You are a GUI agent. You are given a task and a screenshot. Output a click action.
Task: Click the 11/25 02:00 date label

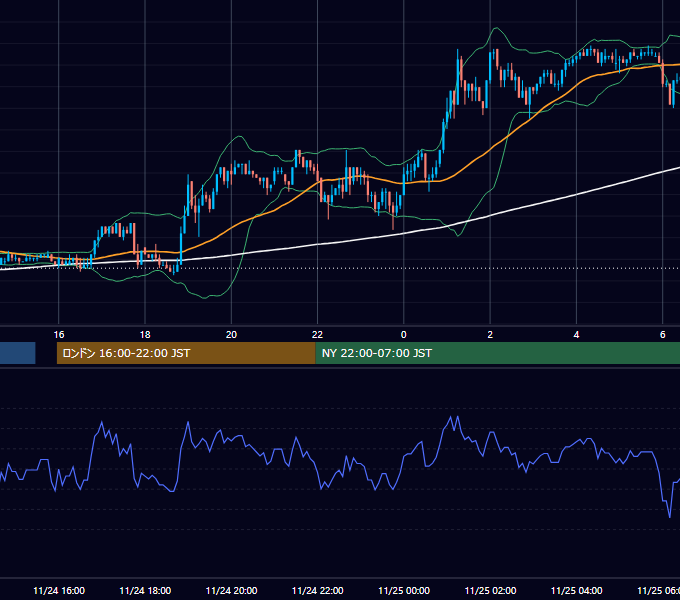point(490,590)
